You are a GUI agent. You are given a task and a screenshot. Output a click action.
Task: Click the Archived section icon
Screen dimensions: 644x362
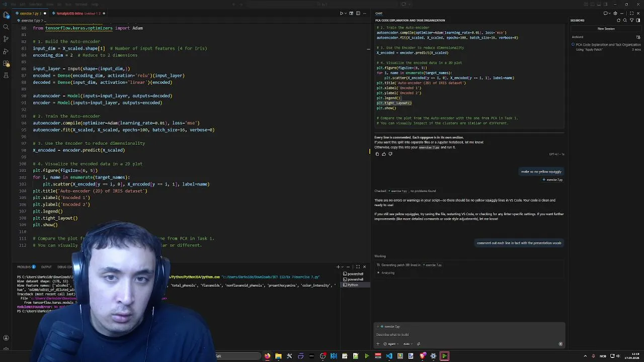tap(638, 37)
